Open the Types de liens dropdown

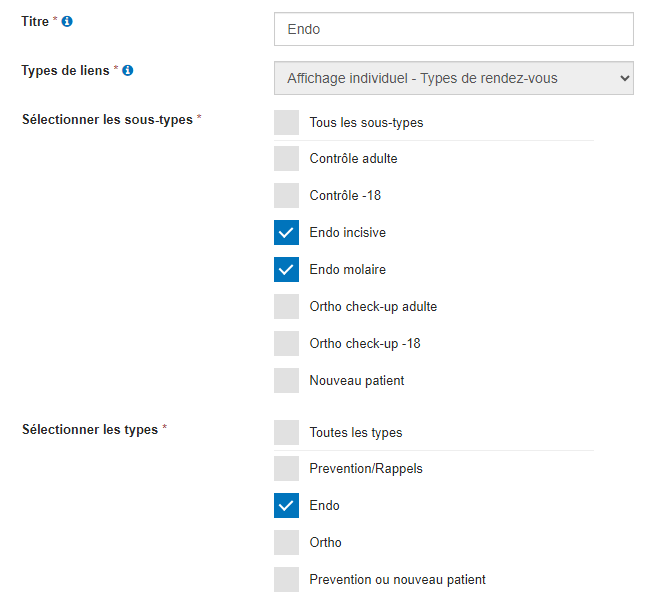click(x=453, y=78)
